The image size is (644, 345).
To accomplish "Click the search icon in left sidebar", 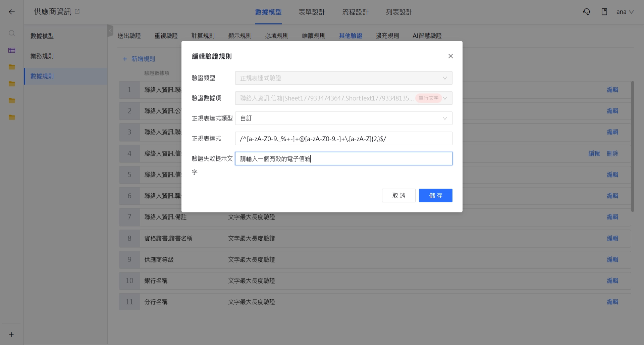I will click(12, 33).
